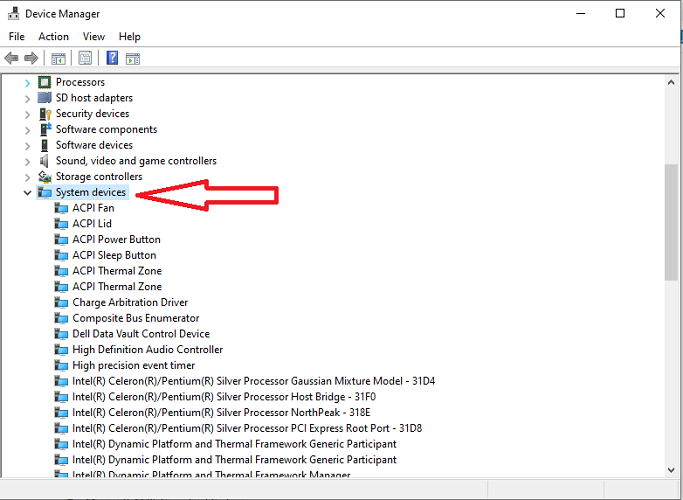Screen dimensions: 683x500
Task: Collapse the System devices category
Action: pyautogui.click(x=27, y=193)
